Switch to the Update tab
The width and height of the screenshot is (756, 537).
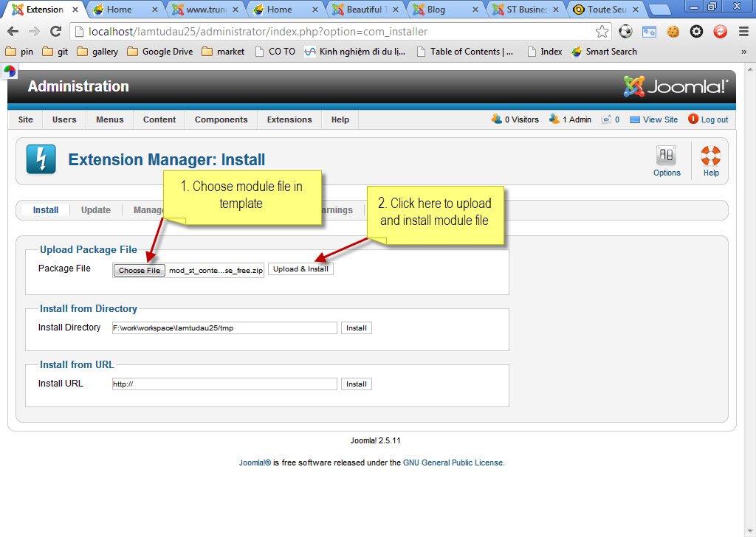(x=96, y=210)
